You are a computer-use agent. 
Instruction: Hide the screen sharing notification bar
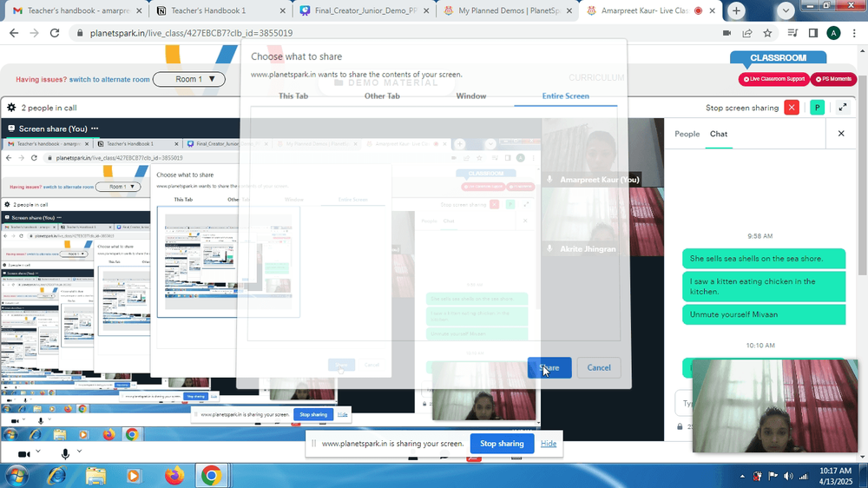(548, 443)
